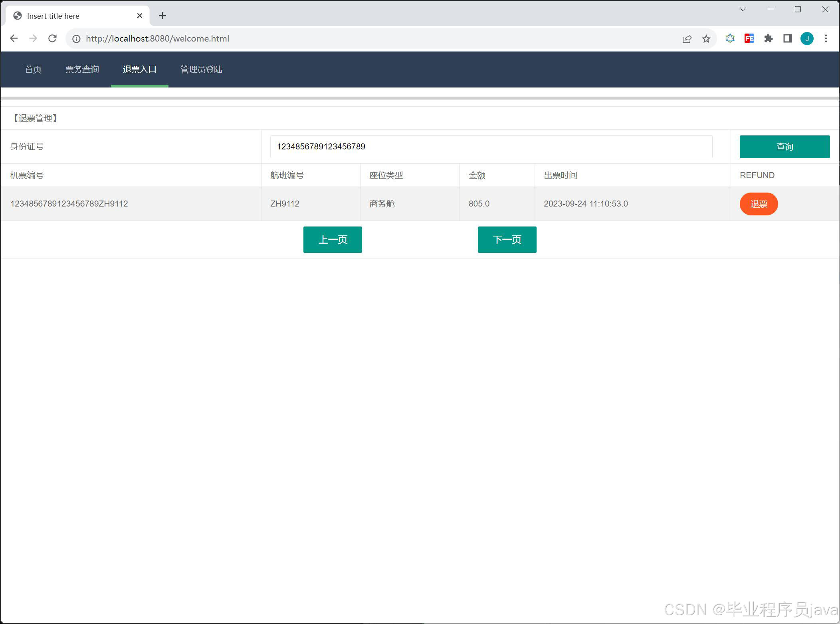The height and width of the screenshot is (624, 840).
Task: Toggle the bookmark star for this page
Action: (x=706, y=38)
